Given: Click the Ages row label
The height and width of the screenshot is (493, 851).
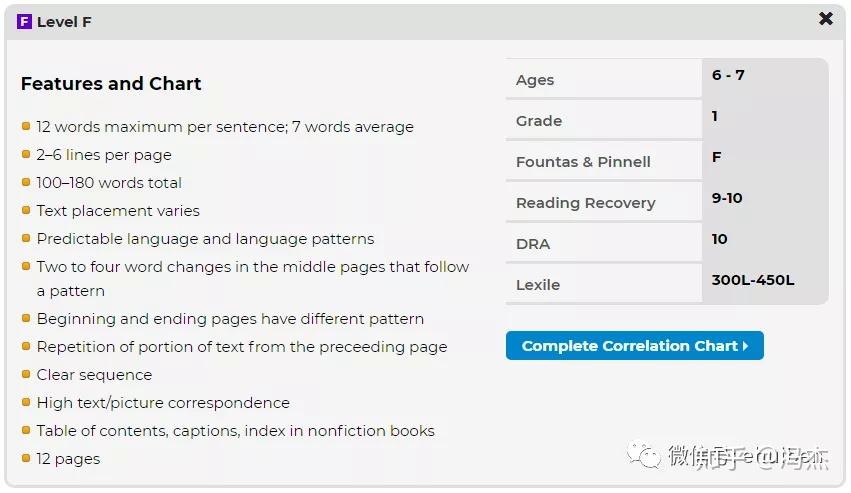Looking at the screenshot, I should pos(535,80).
